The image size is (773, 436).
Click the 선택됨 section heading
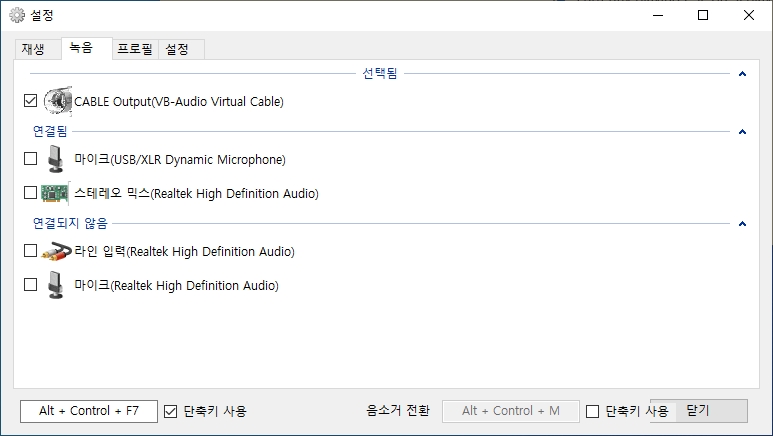(x=380, y=73)
